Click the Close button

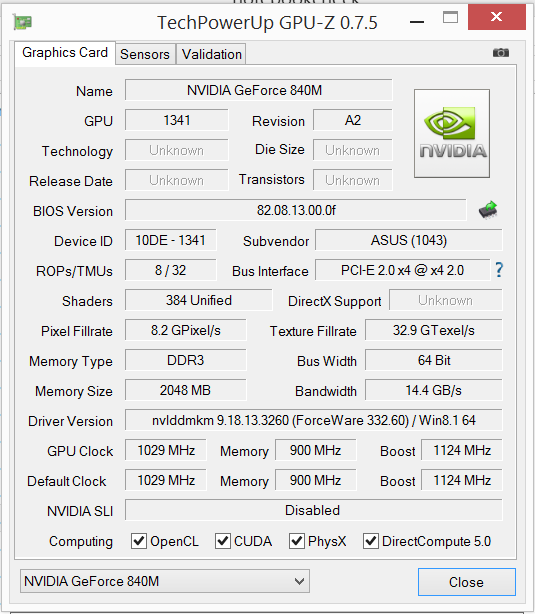[x=466, y=582]
